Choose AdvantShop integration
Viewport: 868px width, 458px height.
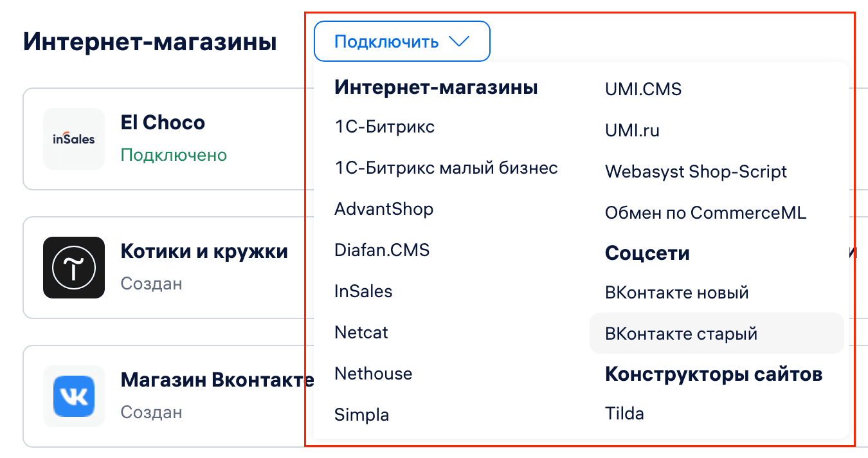pos(383,209)
